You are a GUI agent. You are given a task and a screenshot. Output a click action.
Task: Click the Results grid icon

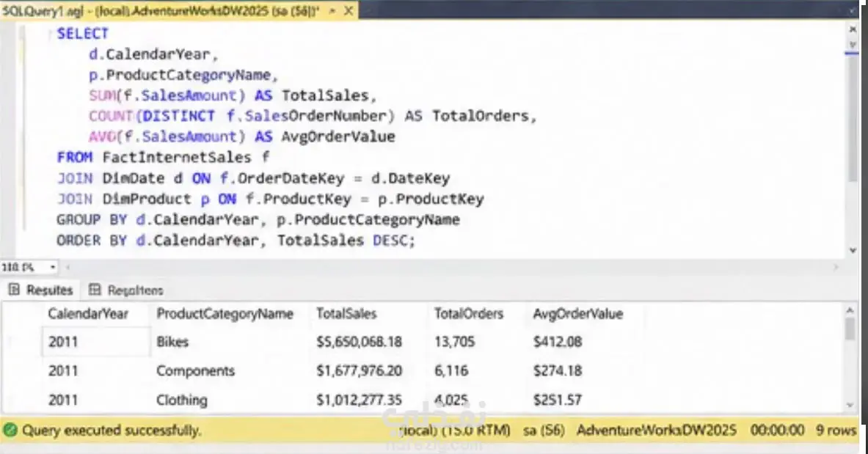15,290
